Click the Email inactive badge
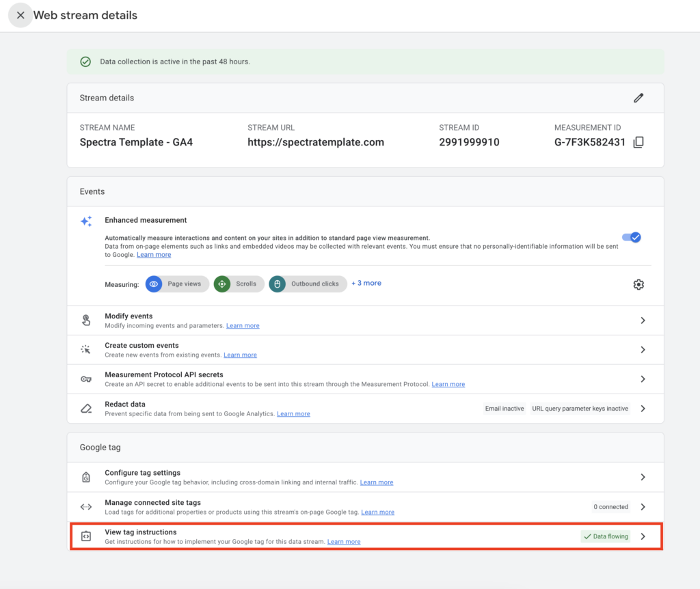700x589 pixels. (x=504, y=409)
